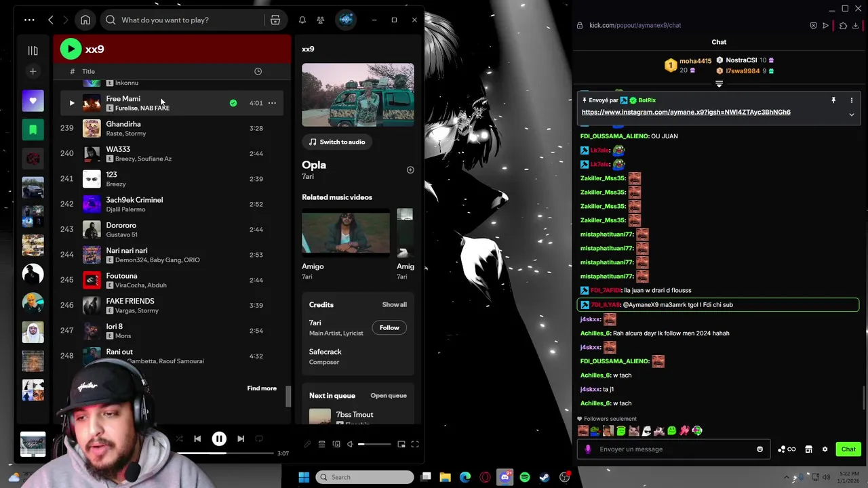Open Spotify from the taskbar
Screen dimensions: 868x488
pyautogui.click(x=525, y=477)
